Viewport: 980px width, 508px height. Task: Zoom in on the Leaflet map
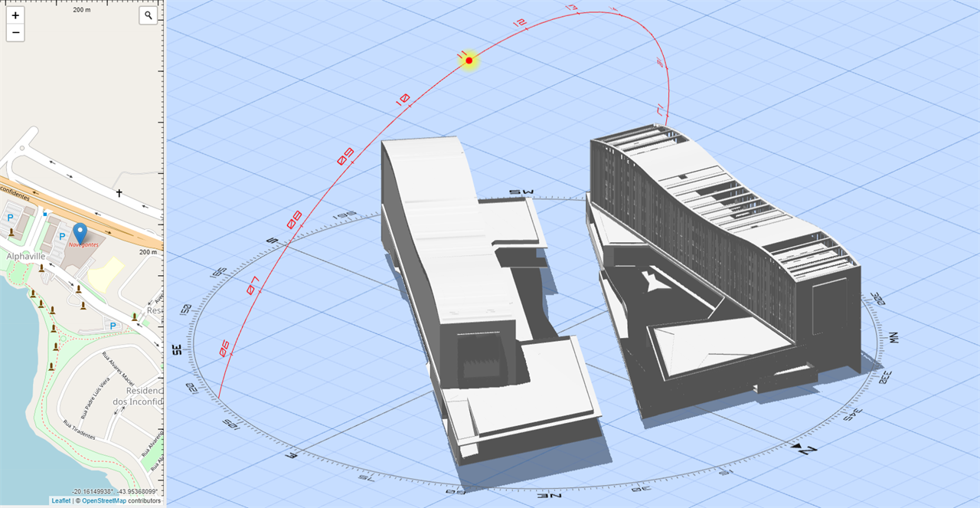(15, 15)
